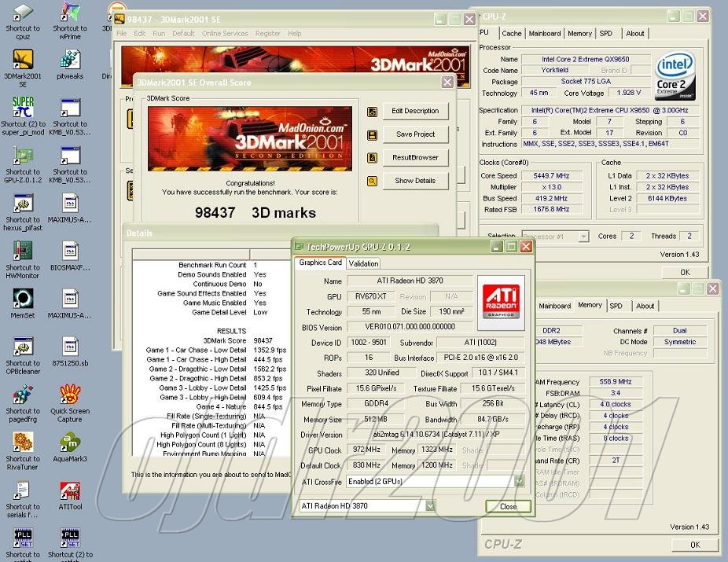Image resolution: width=728 pixels, height=562 pixels.
Task: Open About tab in top CPU-Z window
Action: click(634, 34)
